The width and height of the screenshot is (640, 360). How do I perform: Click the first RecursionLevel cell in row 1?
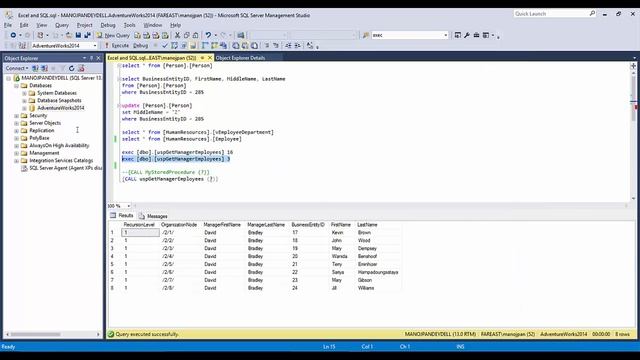click(140, 233)
